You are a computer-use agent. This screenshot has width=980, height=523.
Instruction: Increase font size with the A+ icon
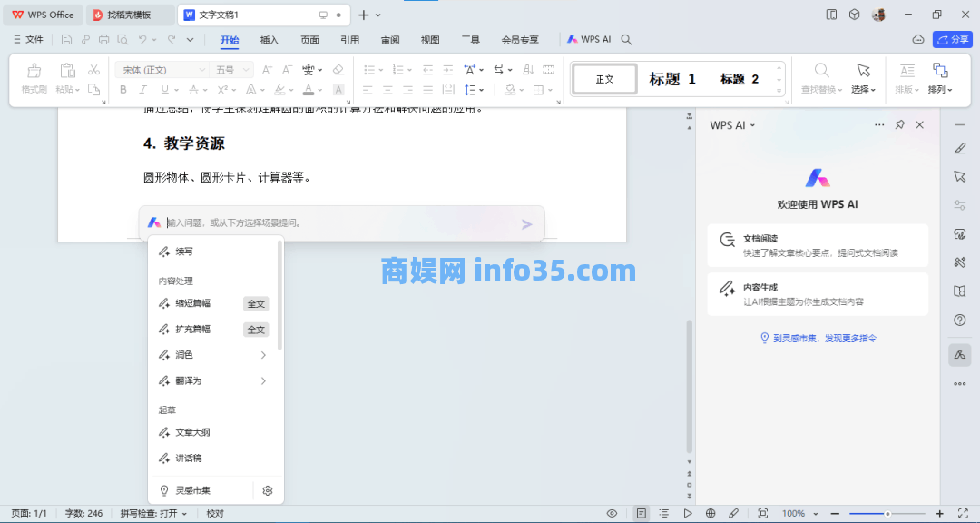pos(267,69)
